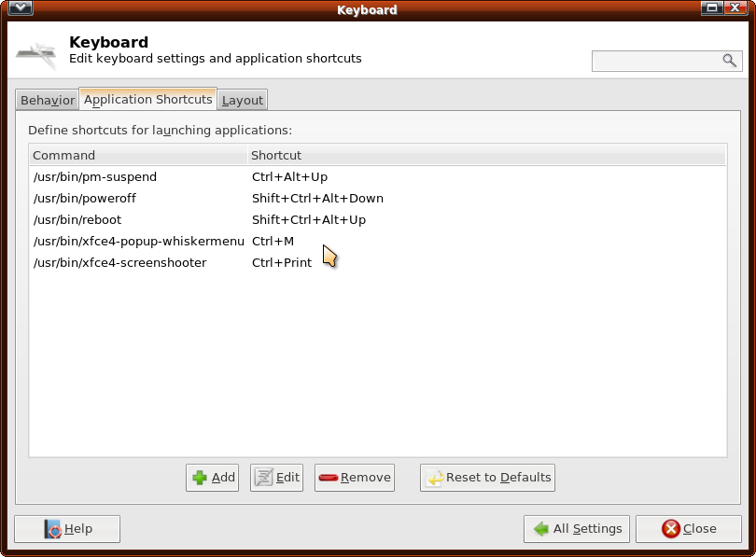The image size is (756, 557).
Task: Select the Application Shortcuts tab
Action: pos(148,100)
